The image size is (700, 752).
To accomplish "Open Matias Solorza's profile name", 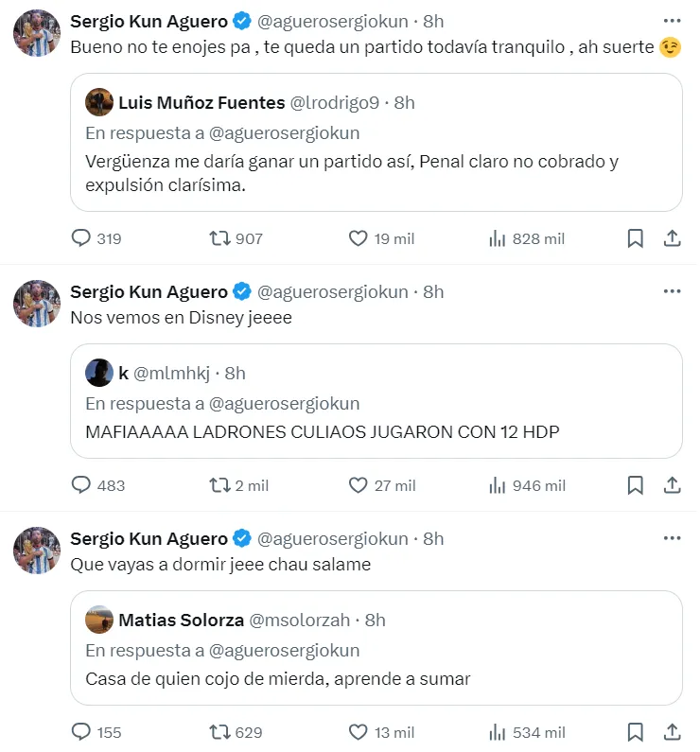I will (180, 621).
